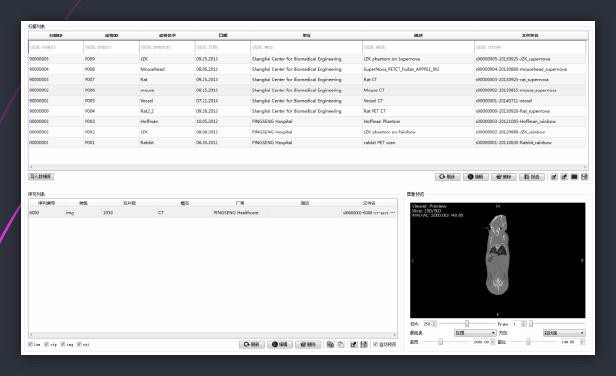Click the save icon below the series list
This screenshot has width=616, height=376.
pos(364,345)
